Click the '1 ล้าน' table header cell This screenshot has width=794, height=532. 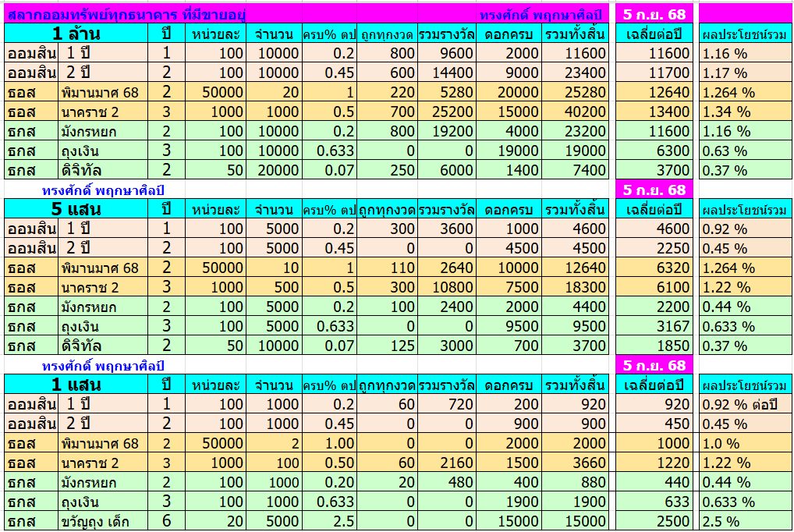[76, 34]
